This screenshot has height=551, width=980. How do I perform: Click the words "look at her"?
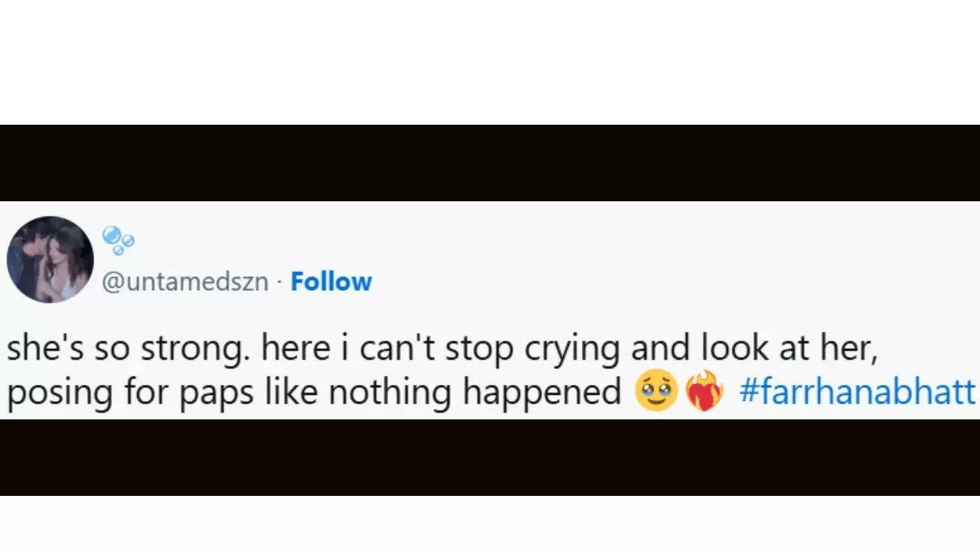pyautogui.click(x=789, y=349)
